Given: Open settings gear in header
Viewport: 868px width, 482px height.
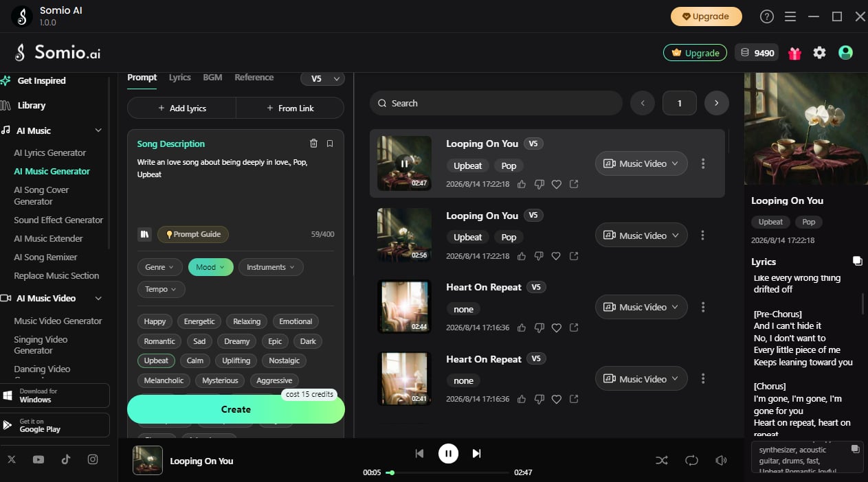Looking at the screenshot, I should pyautogui.click(x=819, y=53).
